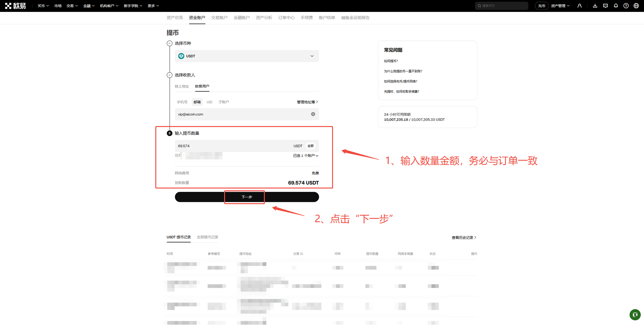Open the notification bell
The height and width of the screenshot is (336, 644).
[616, 6]
